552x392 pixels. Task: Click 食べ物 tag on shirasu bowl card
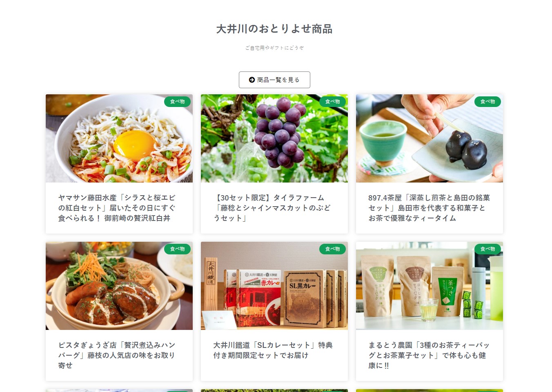coord(177,102)
